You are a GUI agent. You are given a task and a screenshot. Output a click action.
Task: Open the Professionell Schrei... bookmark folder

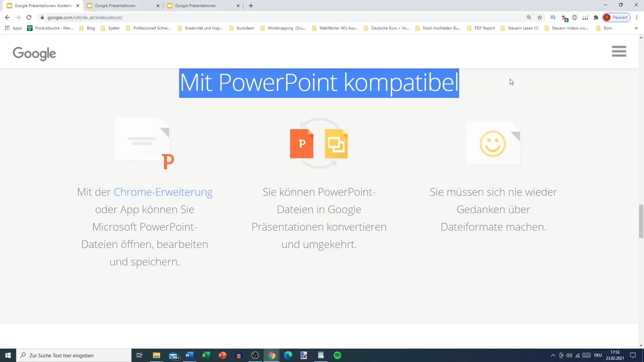[148, 28]
